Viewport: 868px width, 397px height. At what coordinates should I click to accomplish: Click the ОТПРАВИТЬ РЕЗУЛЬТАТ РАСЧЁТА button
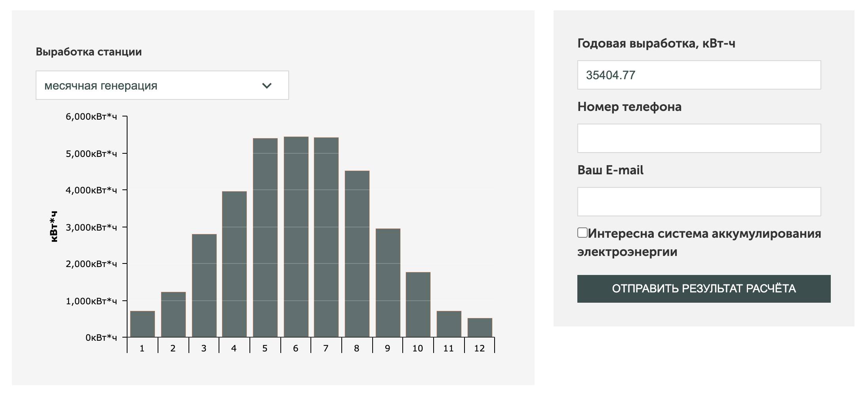pos(704,289)
